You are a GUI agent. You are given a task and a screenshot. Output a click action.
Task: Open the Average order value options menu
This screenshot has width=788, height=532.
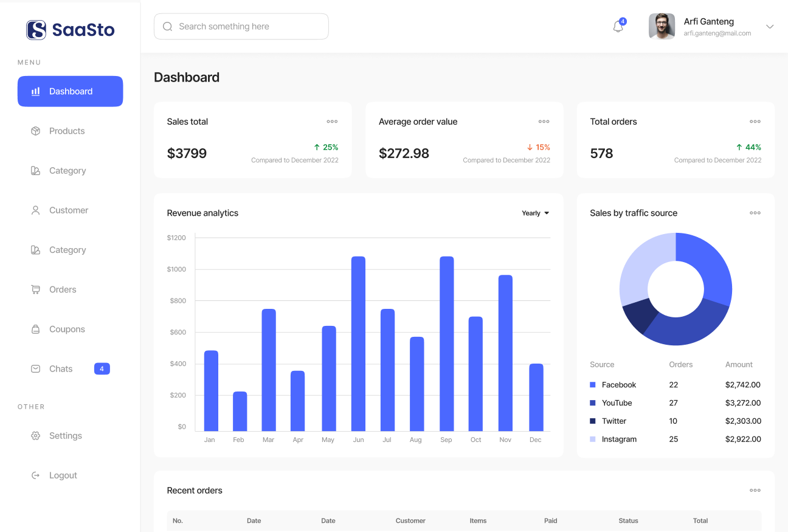point(544,122)
